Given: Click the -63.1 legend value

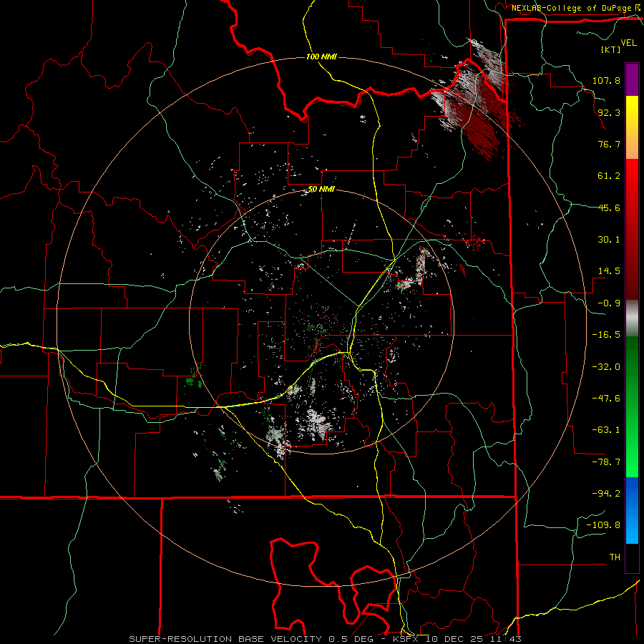Looking at the screenshot, I should [606, 430].
